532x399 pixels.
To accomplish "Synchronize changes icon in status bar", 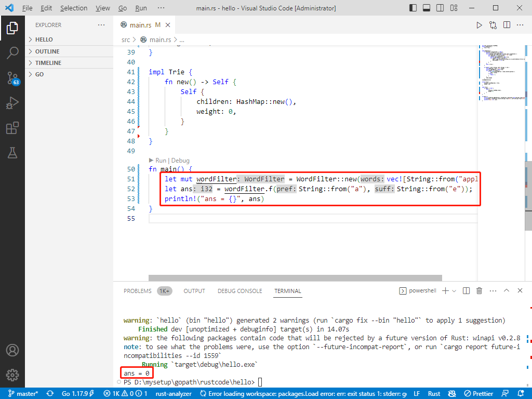I will click(x=50, y=394).
